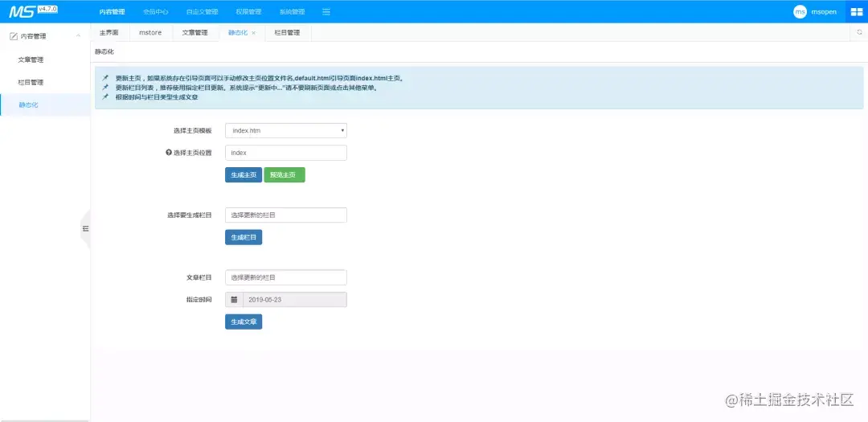Click the 生成文章 button

coord(244,322)
